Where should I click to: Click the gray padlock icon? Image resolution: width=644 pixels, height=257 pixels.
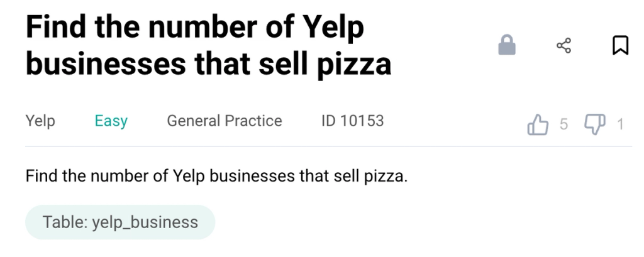(x=506, y=45)
